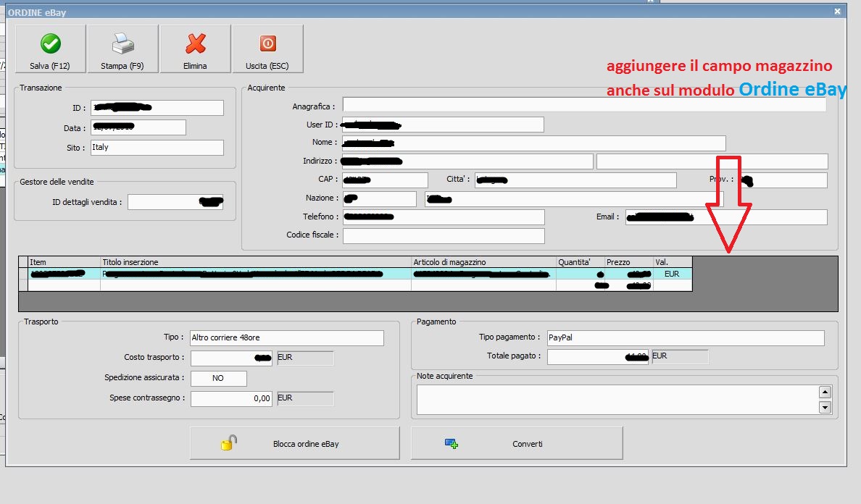Click EUR currency box beside Totale pagato
Screen dimensions: 861x504
click(x=680, y=356)
